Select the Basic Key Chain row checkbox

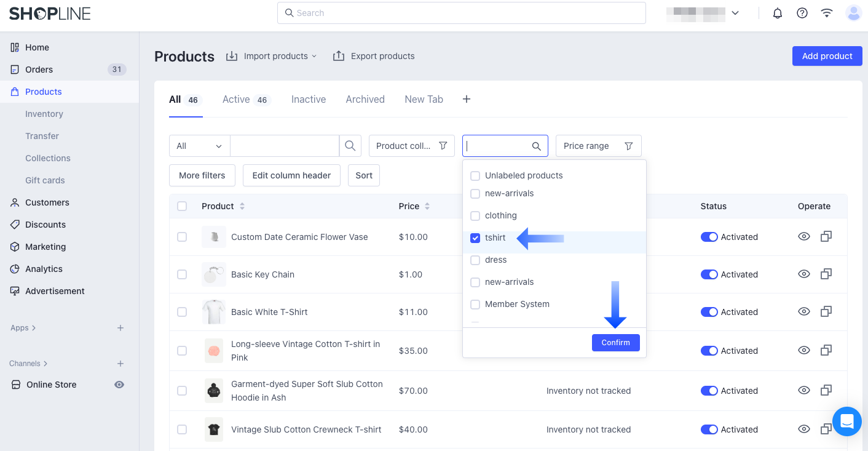[182, 274]
